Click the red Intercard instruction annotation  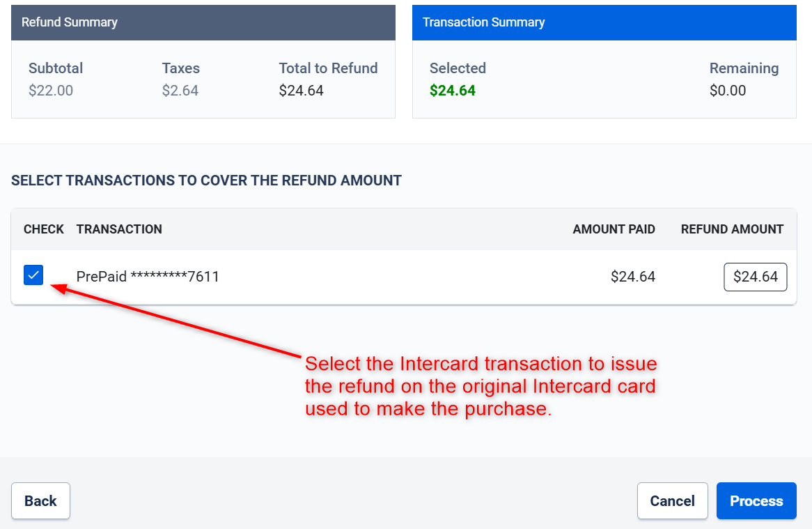pos(481,386)
